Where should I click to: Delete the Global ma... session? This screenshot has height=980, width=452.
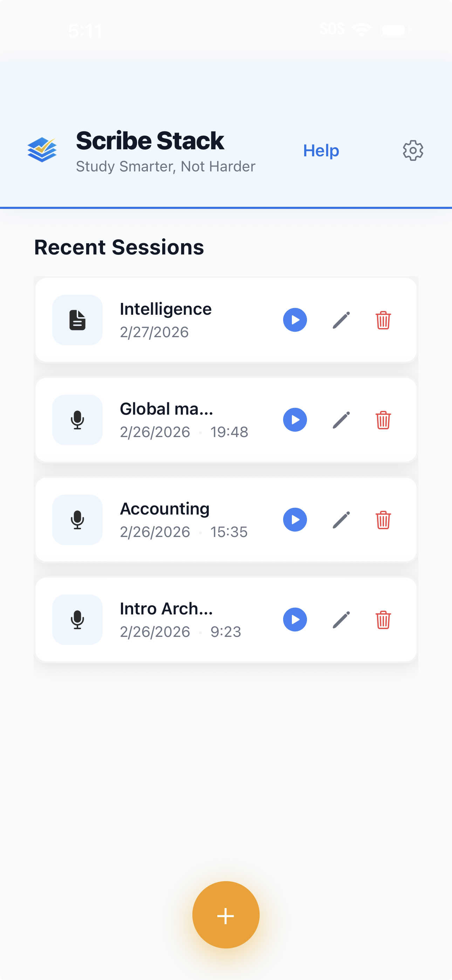tap(383, 420)
